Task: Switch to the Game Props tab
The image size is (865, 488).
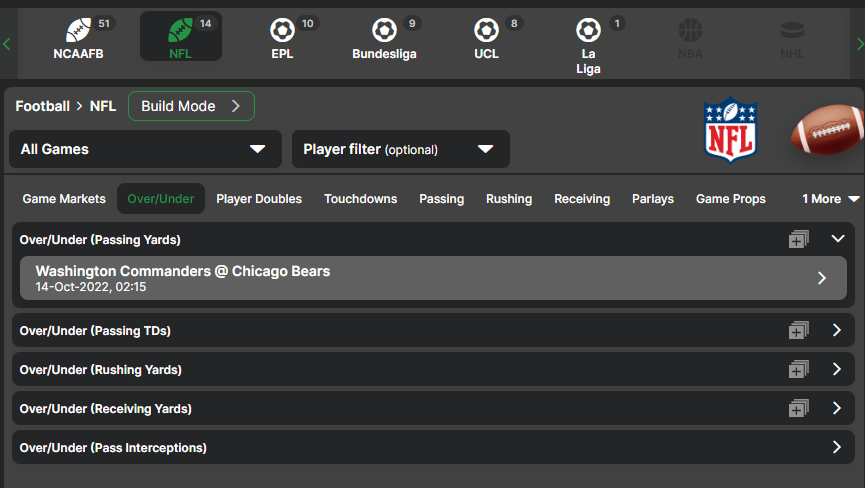Action: (x=730, y=199)
